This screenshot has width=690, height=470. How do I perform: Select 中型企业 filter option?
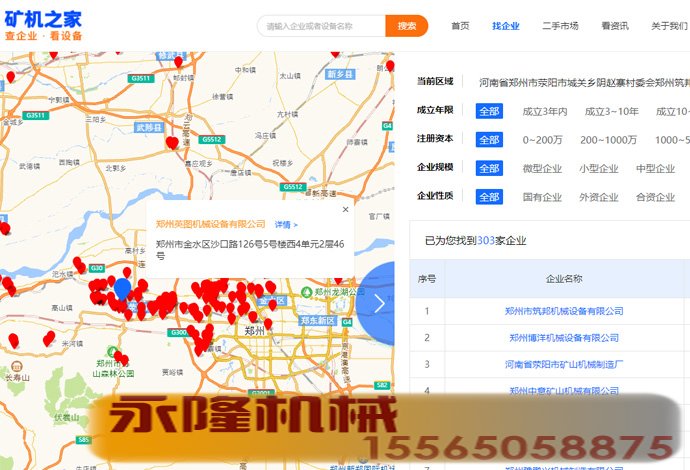[x=655, y=169]
